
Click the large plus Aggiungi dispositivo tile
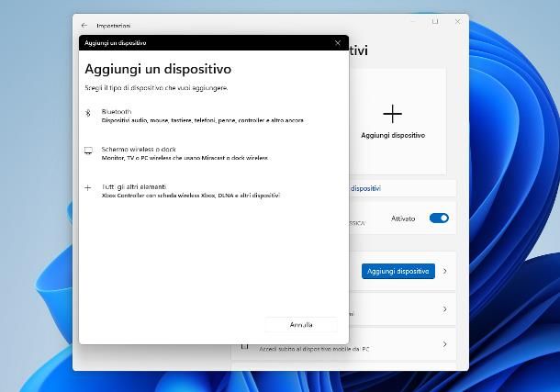pyautogui.click(x=393, y=121)
